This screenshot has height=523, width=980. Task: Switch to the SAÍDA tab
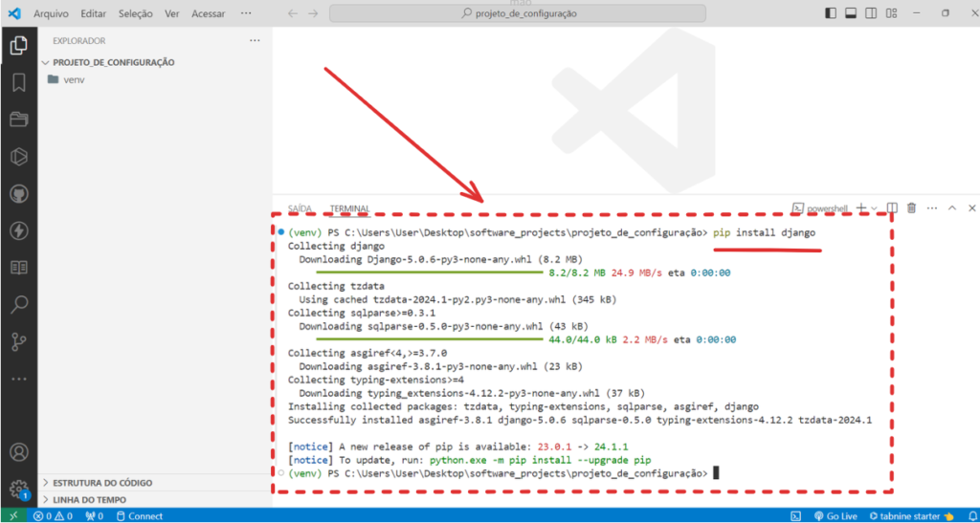pos(300,208)
